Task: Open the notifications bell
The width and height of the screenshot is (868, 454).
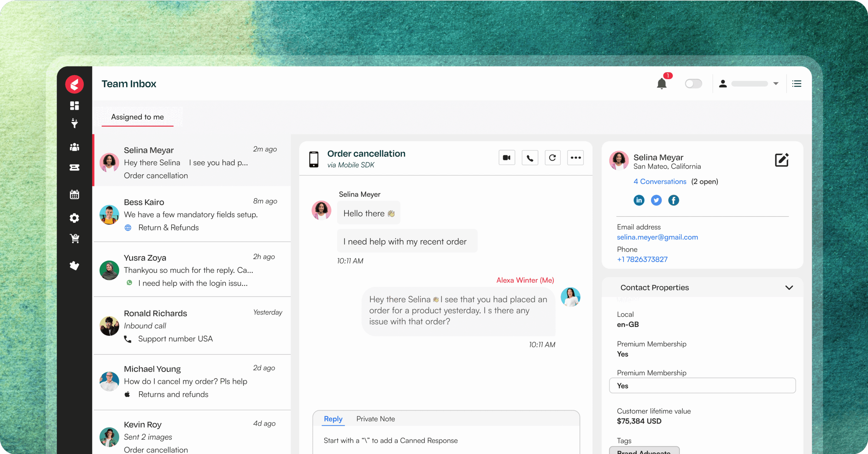Action: coord(662,83)
